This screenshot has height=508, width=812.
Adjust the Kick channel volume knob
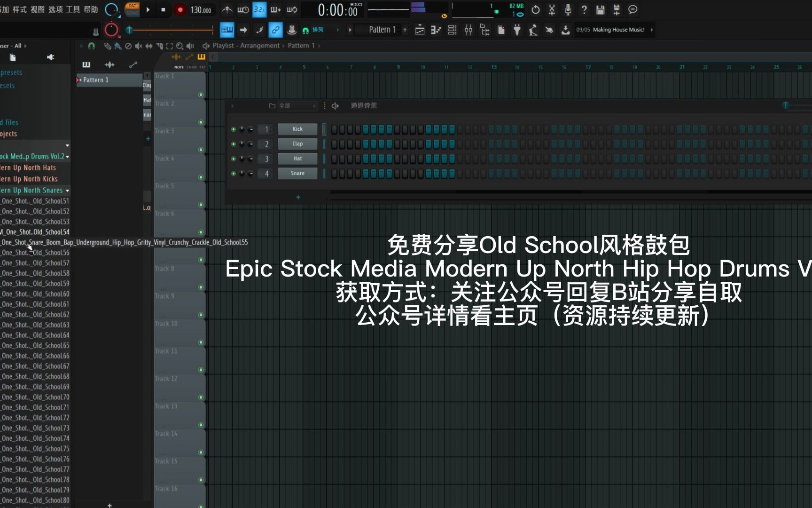pos(250,129)
